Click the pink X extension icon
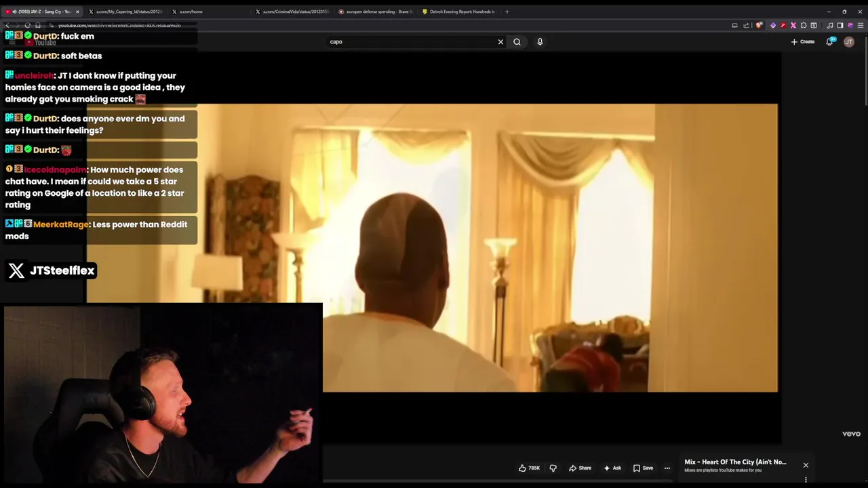The height and width of the screenshot is (488, 868). 793,25
